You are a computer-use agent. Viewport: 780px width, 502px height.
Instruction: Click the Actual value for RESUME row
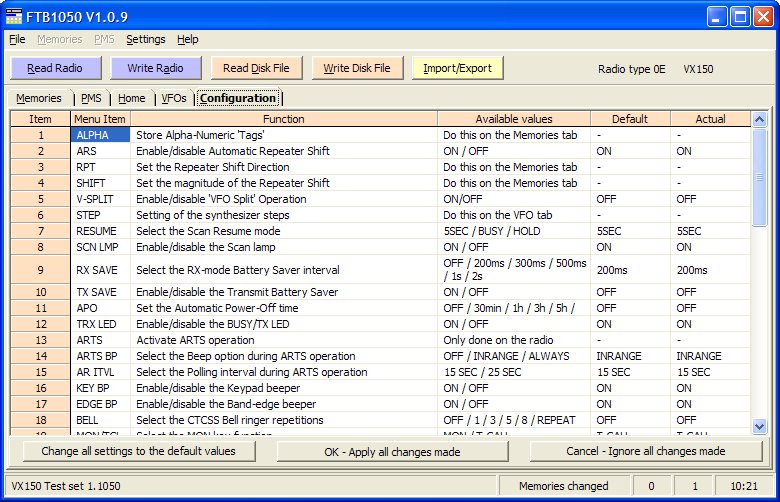tap(710, 231)
